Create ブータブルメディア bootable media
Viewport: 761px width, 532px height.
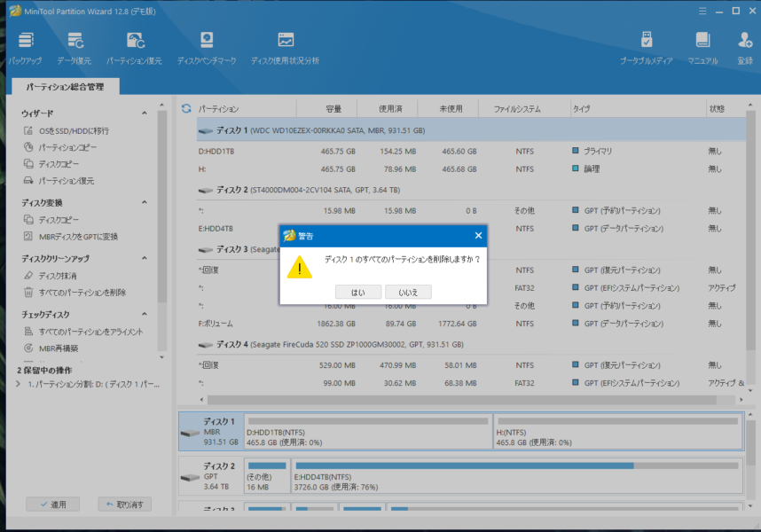(646, 48)
